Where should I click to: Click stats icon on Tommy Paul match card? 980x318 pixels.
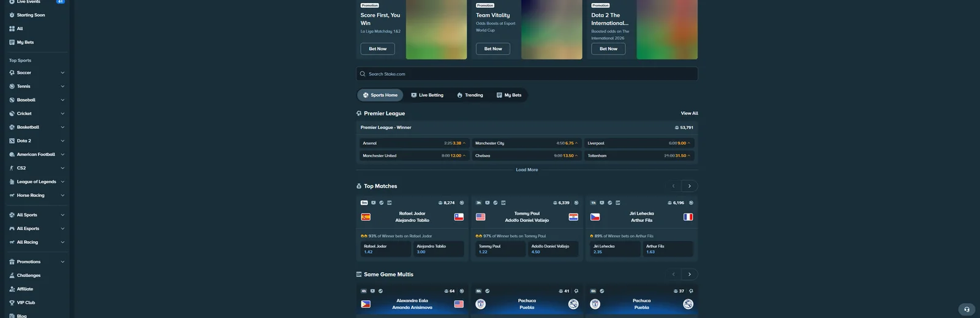[496, 202]
